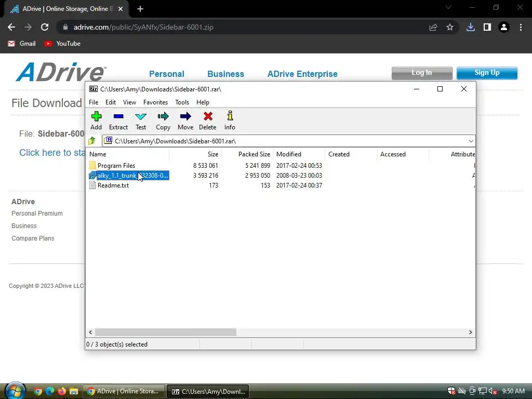Click the horizontal scrollbar thumb in 7-Zip

click(166, 332)
